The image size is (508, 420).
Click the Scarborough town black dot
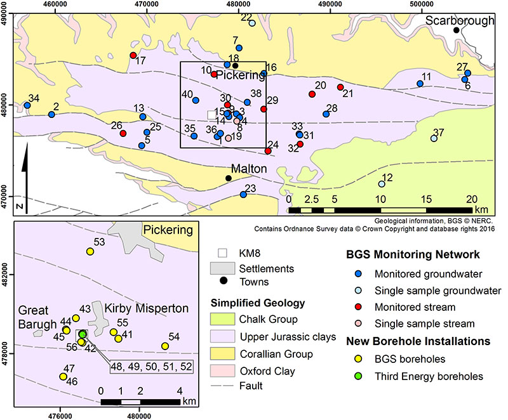pos(456,30)
